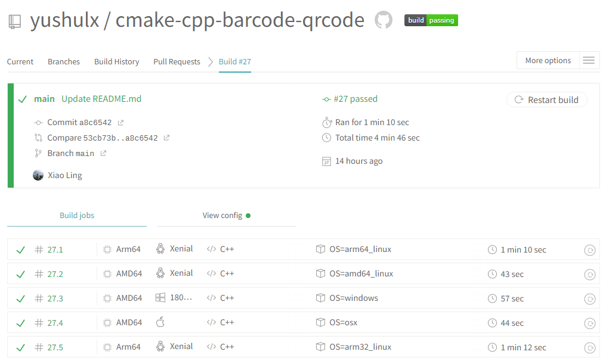Screen dimensions: 612x364
Task: Select the View config tab
Action: click(x=226, y=215)
